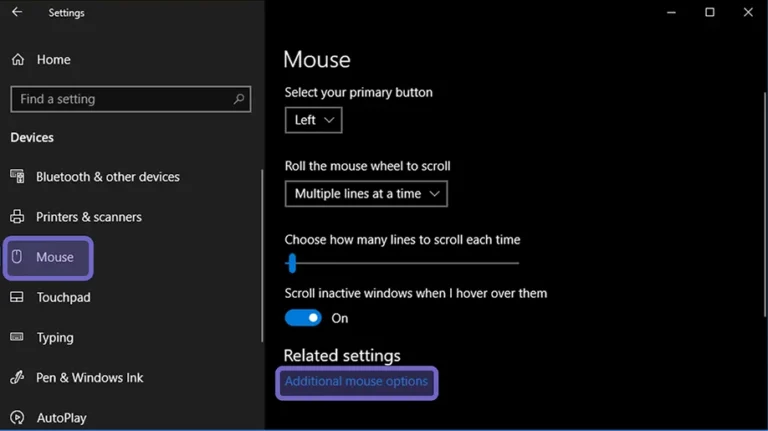Screen dimensions: 768x431
Task: Toggle scroll inactive windows switch off
Action: click(303, 318)
